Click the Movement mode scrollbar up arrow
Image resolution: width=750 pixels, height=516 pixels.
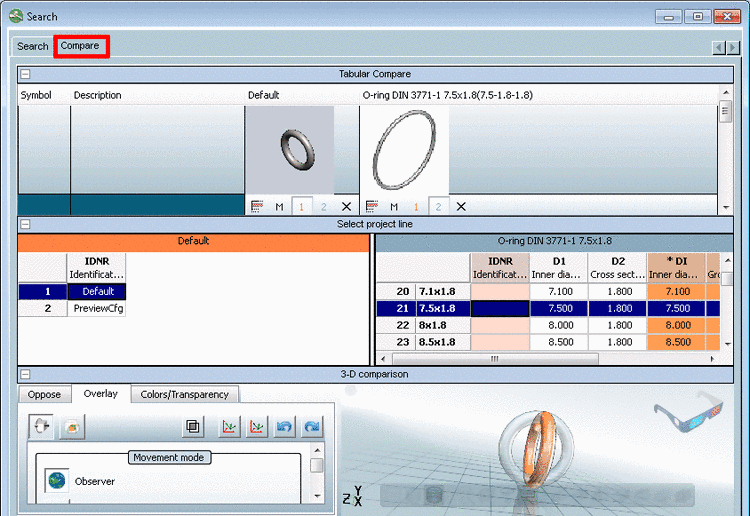pyautogui.click(x=317, y=450)
